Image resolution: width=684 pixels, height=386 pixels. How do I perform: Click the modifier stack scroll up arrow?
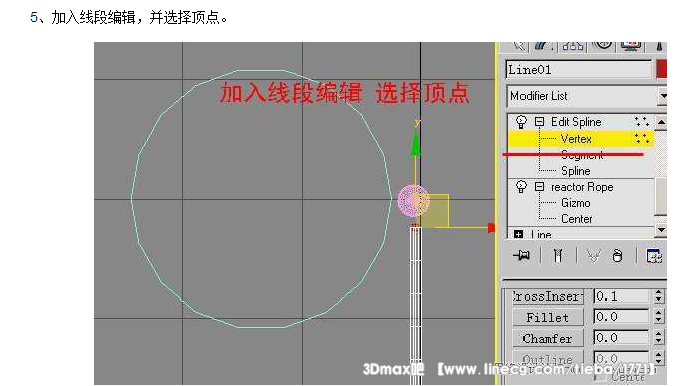tap(661, 123)
